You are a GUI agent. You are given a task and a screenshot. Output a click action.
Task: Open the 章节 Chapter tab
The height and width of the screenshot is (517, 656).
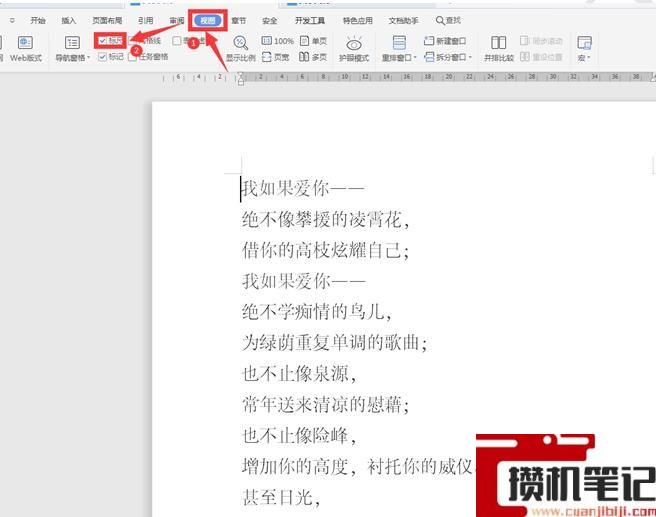click(238, 20)
